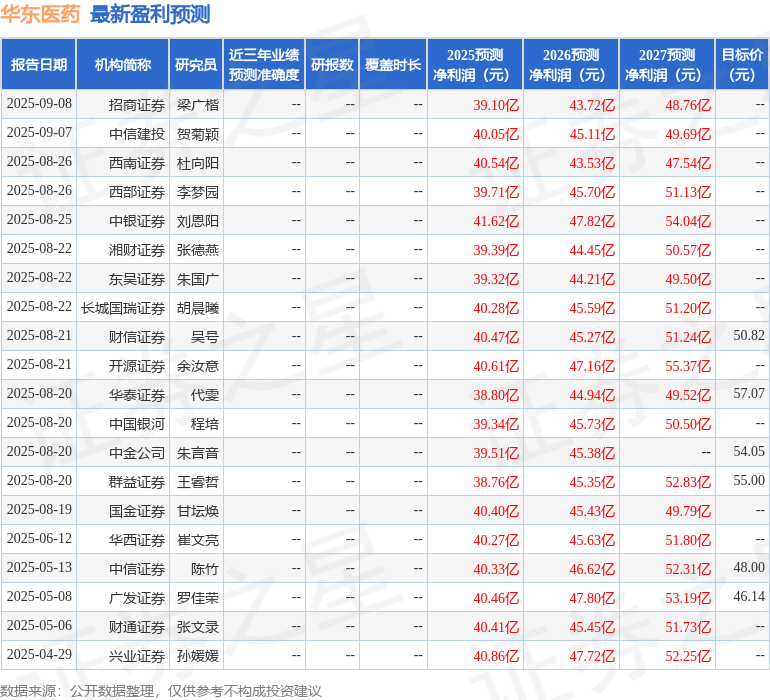
Task: Select the 2025预测净利润 column header
Action: (475, 65)
